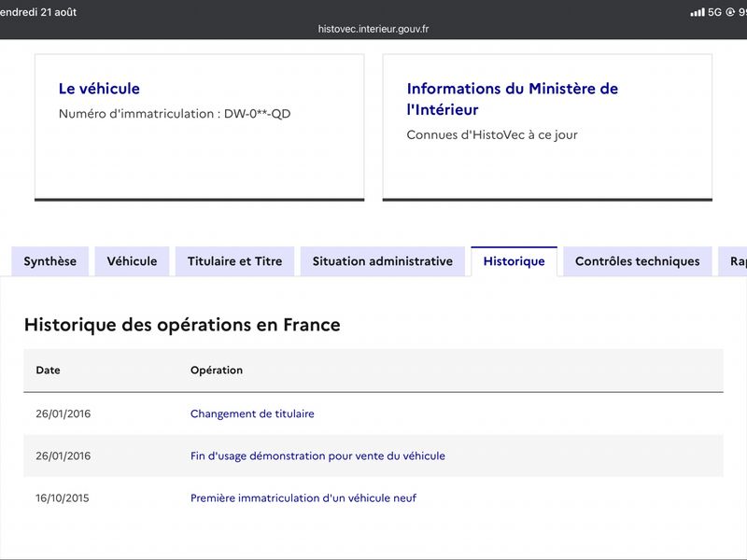This screenshot has width=747, height=560.
Task: Select the Situation administrative tab
Action: click(383, 261)
